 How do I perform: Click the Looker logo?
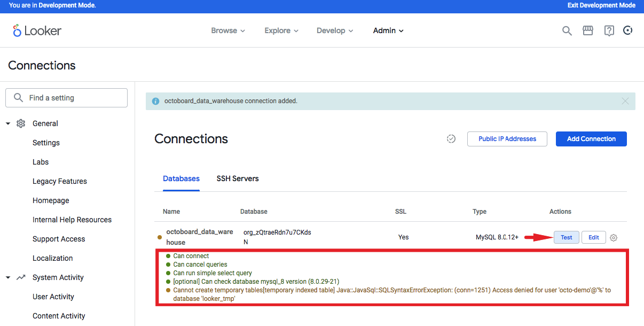[37, 30]
